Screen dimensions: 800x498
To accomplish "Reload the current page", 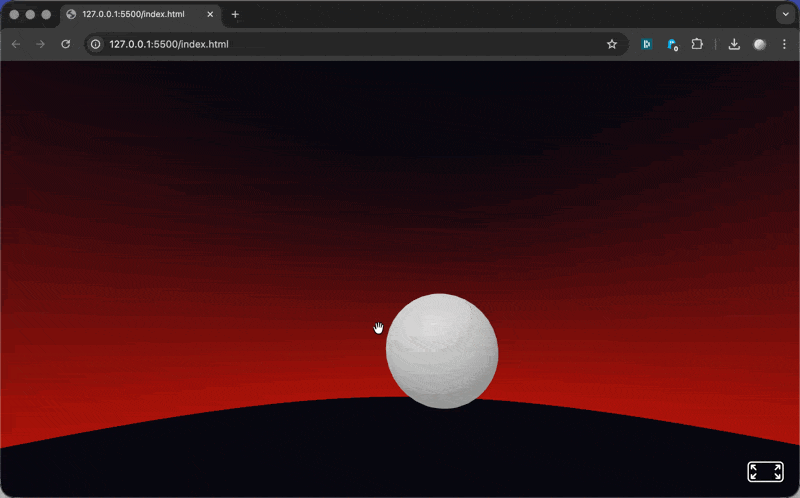I will click(66, 44).
